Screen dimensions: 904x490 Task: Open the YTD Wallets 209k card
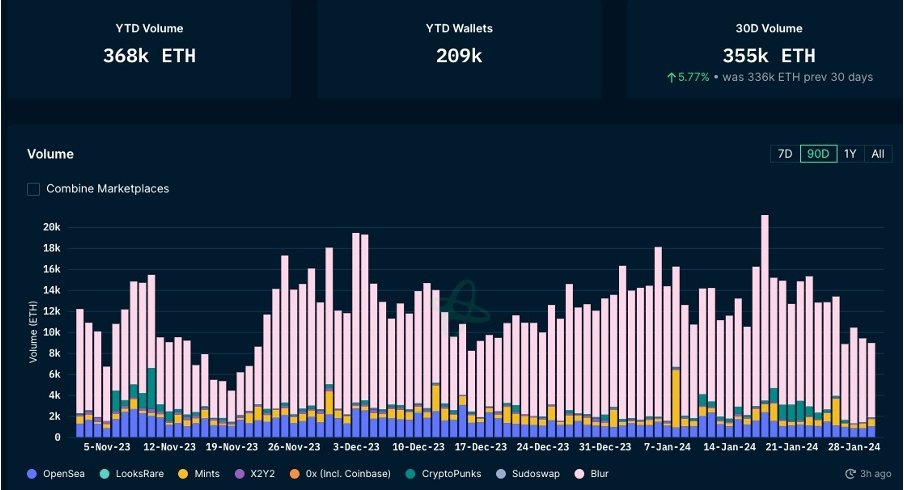pyautogui.click(x=459, y=49)
